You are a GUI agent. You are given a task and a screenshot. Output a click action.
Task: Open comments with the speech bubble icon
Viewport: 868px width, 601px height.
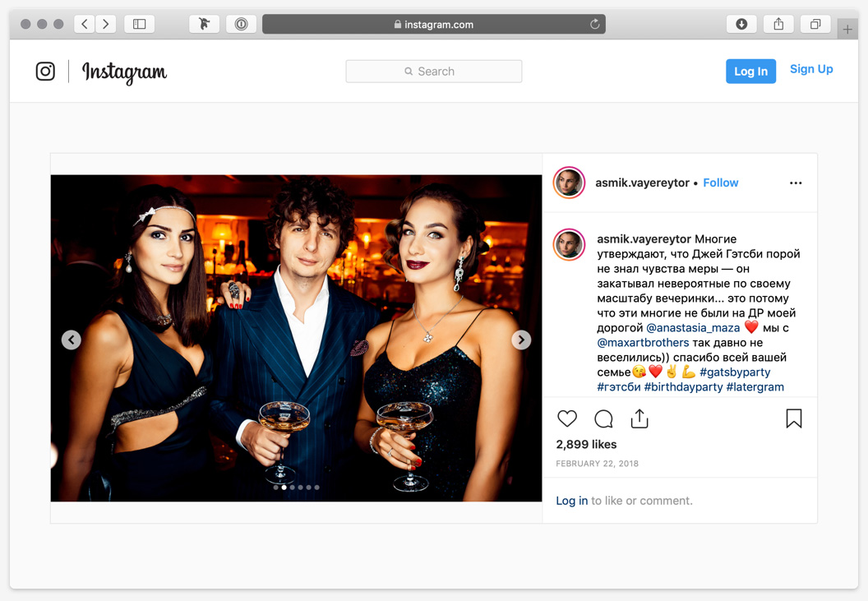coord(603,418)
